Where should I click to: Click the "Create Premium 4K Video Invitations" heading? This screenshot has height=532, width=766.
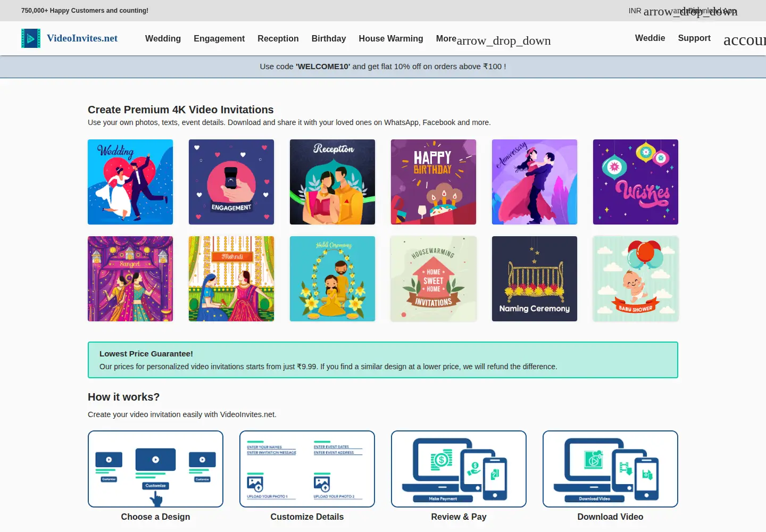(x=181, y=110)
